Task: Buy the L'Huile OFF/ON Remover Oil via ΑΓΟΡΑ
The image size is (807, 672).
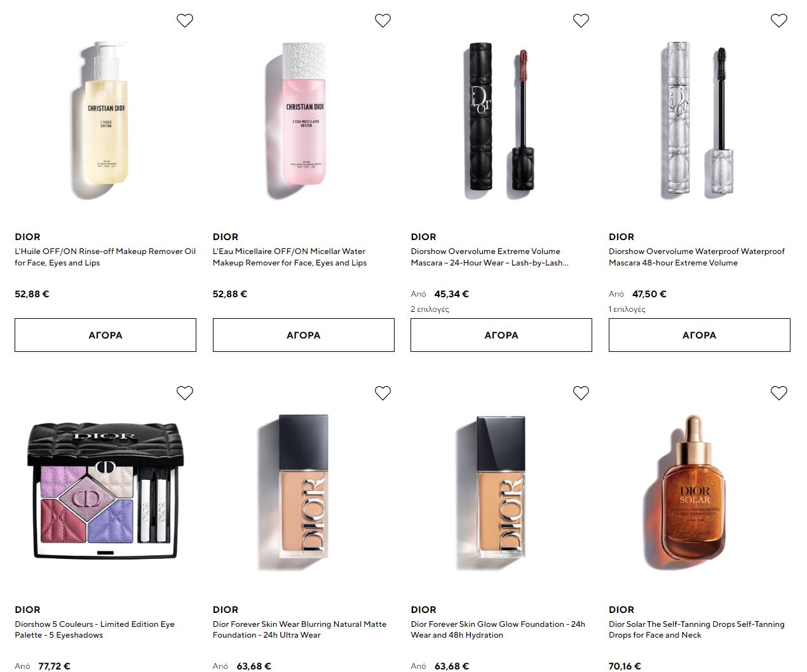Action: 105,335
